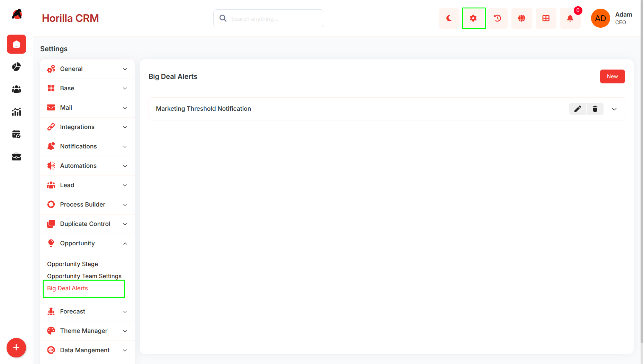Open notifications bell icon
This screenshot has width=643, height=364.
click(x=570, y=18)
